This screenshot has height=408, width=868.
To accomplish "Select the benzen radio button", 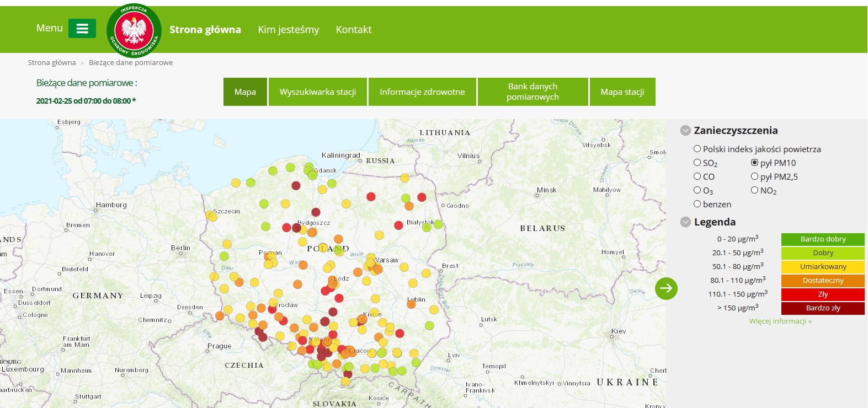I will (697, 204).
